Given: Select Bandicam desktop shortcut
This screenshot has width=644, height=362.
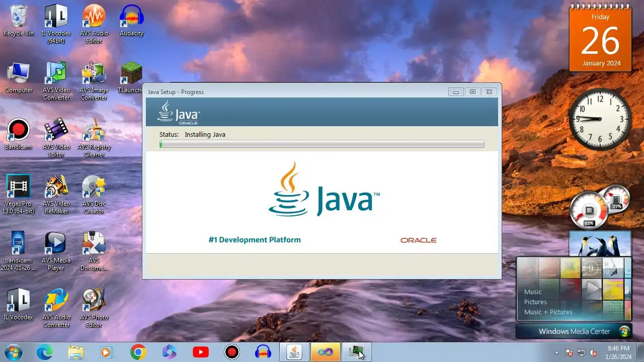Looking at the screenshot, I should [x=19, y=135].
